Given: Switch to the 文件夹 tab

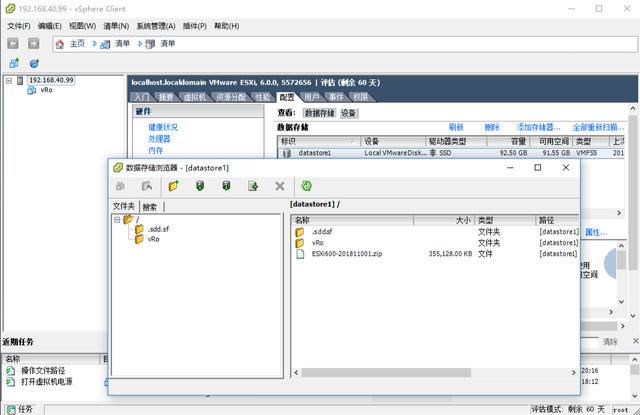Looking at the screenshot, I should 124,206.
